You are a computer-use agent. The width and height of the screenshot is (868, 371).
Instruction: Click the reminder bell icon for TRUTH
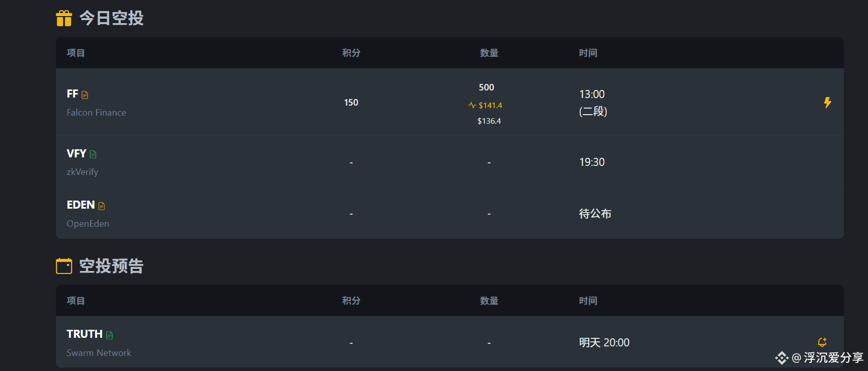(822, 342)
